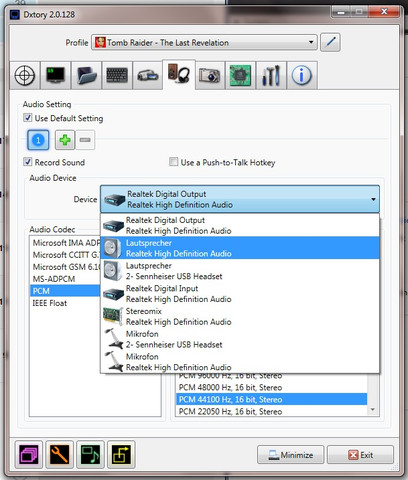Switch to the camera screenshot tab
The height and width of the screenshot is (480, 408).
coord(210,75)
